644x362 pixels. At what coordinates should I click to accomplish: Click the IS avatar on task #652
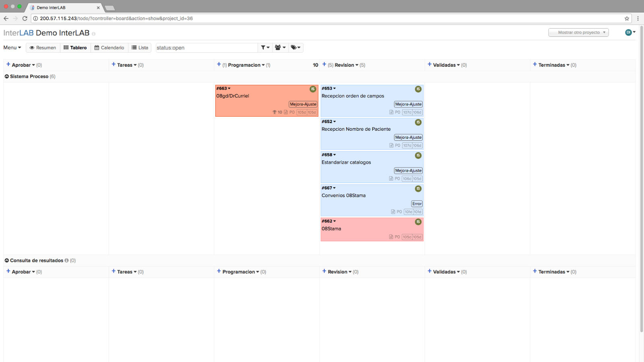[418, 122]
